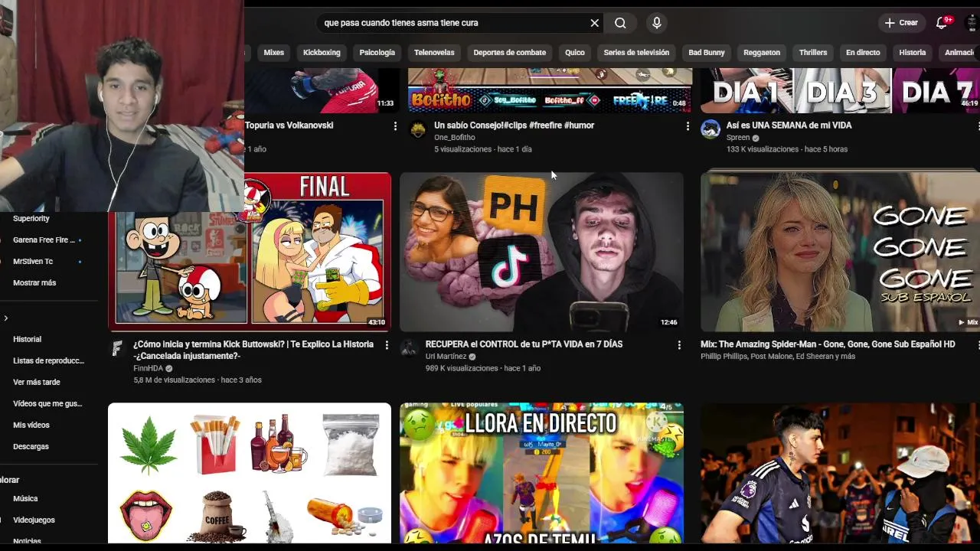Open Historial in sidebar

tap(28, 339)
